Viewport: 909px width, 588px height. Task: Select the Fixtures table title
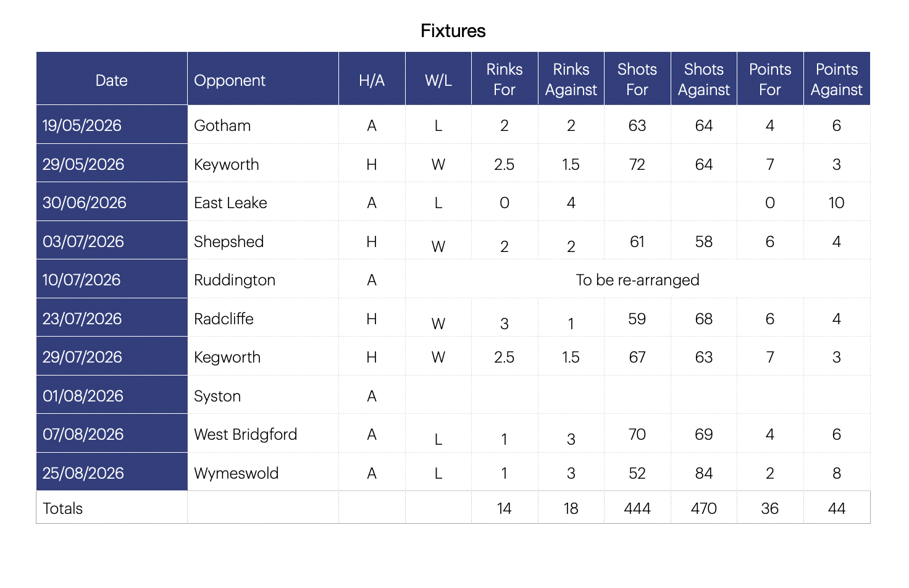[453, 31]
